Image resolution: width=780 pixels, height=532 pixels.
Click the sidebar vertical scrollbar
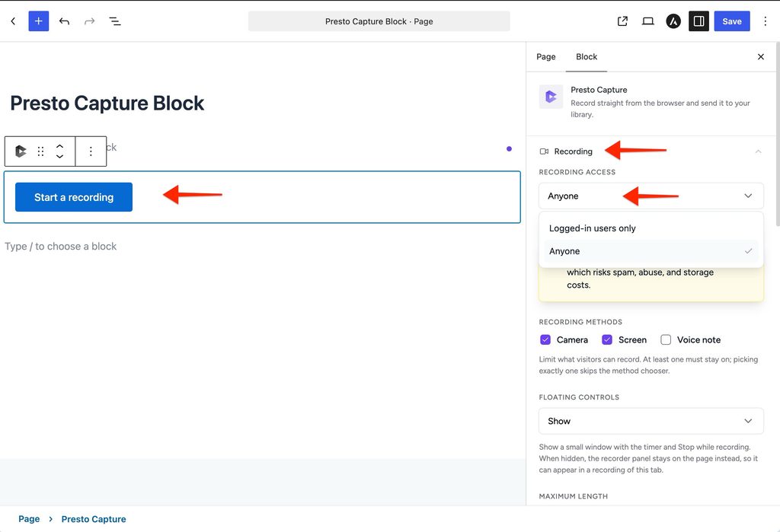(778, 134)
